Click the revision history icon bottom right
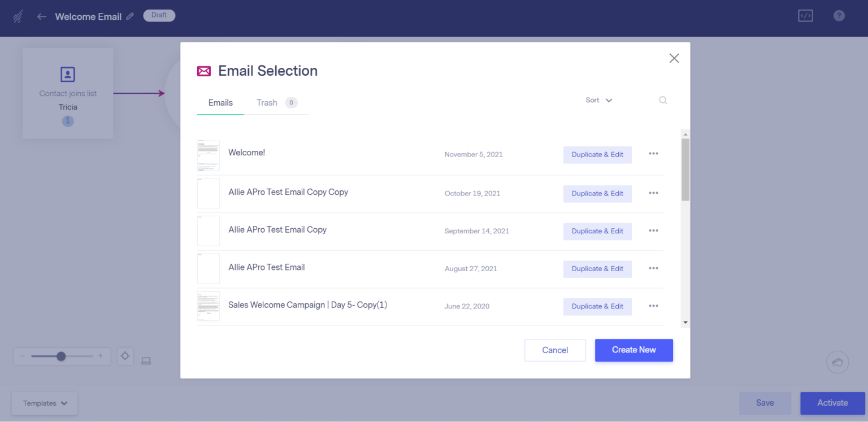 (837, 362)
